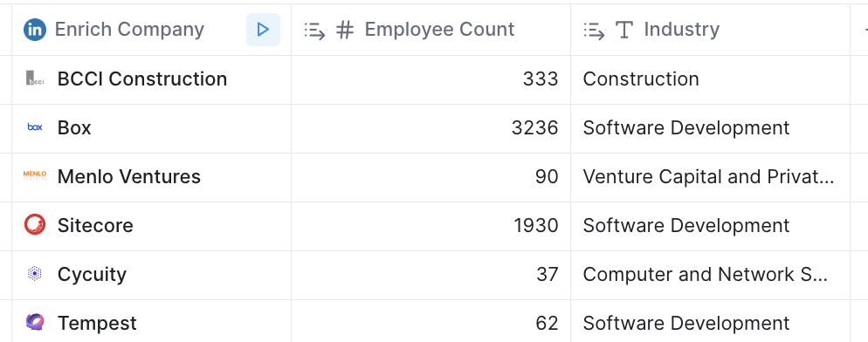Select the truncated Venture Capital industry cell
Image resolution: width=868 pixels, height=342 pixels.
click(710, 177)
